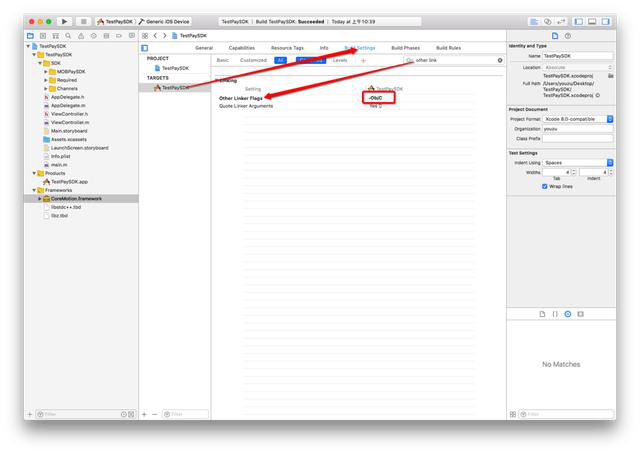Show Basic build settings only

pos(222,60)
